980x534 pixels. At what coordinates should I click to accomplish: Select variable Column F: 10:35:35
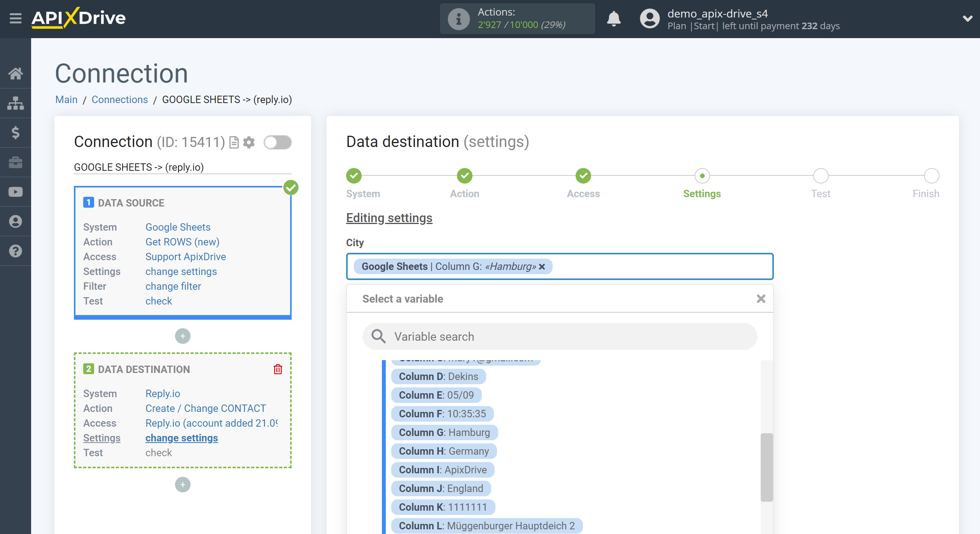coord(442,414)
